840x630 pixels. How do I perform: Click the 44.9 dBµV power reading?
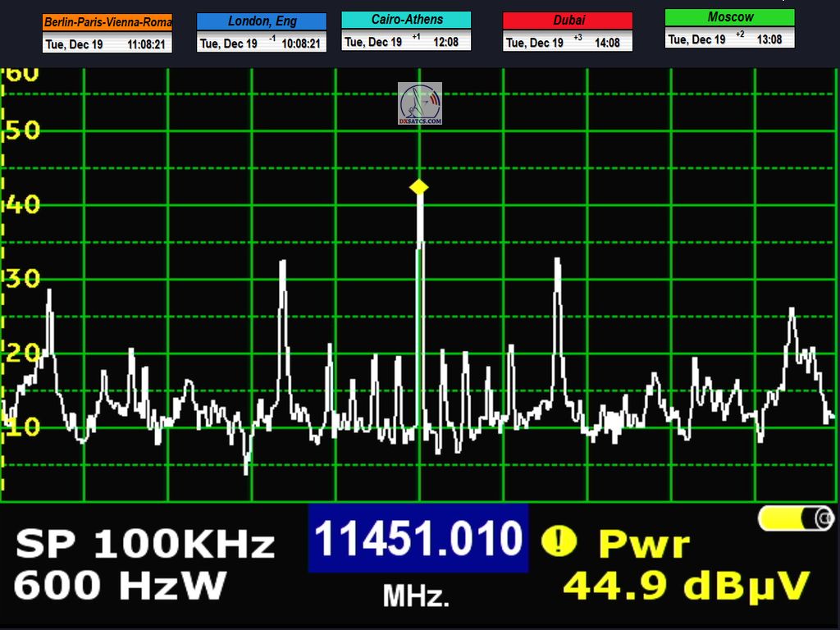[686, 587]
